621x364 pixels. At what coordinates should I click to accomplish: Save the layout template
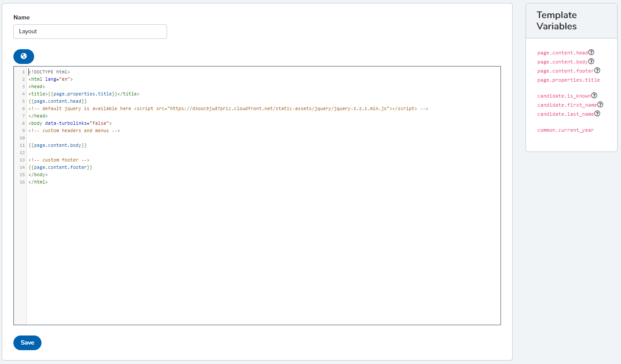point(27,342)
